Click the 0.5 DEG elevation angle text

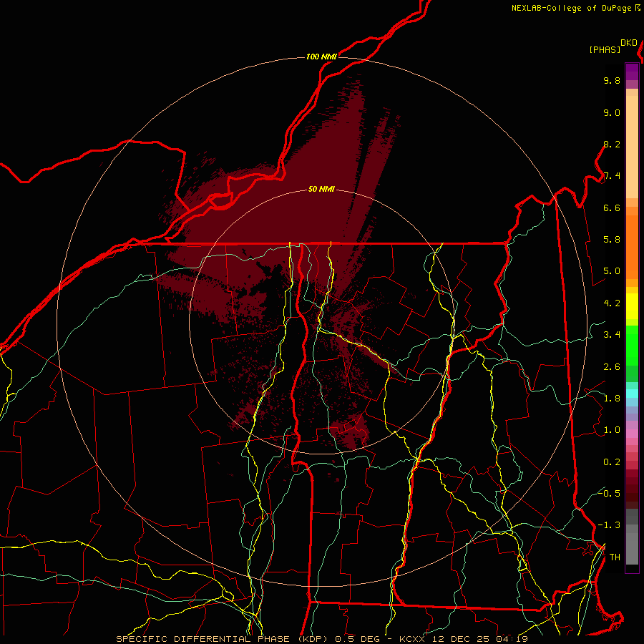pos(356,639)
